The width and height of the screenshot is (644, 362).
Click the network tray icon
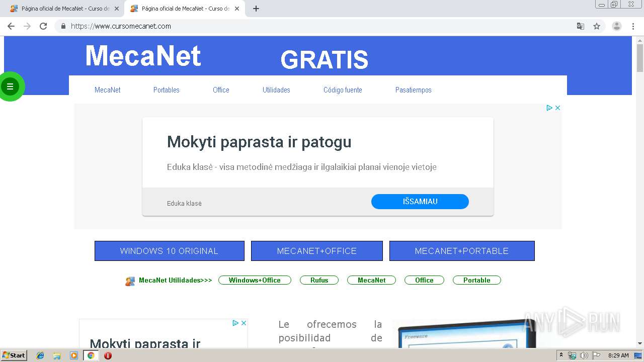[572, 355]
